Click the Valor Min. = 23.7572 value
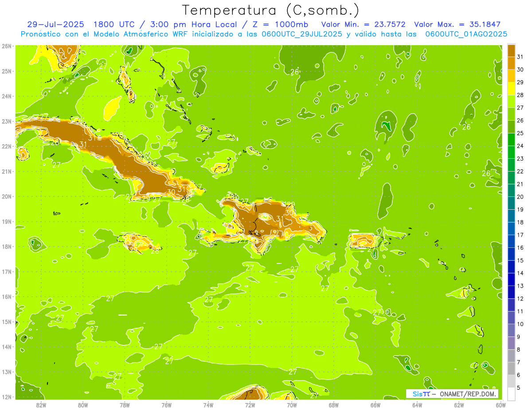 pos(363,24)
